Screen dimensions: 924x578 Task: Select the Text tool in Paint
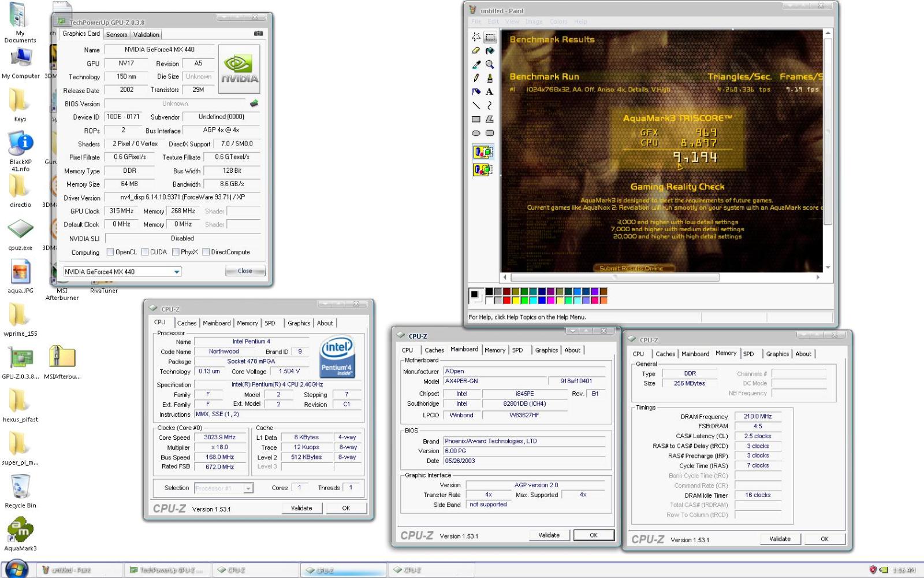click(x=490, y=91)
